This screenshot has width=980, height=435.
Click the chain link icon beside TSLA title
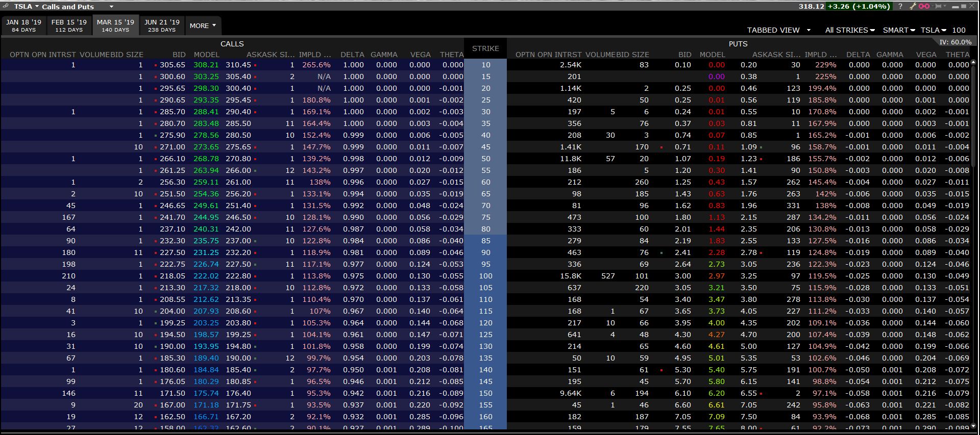[x=6, y=6]
